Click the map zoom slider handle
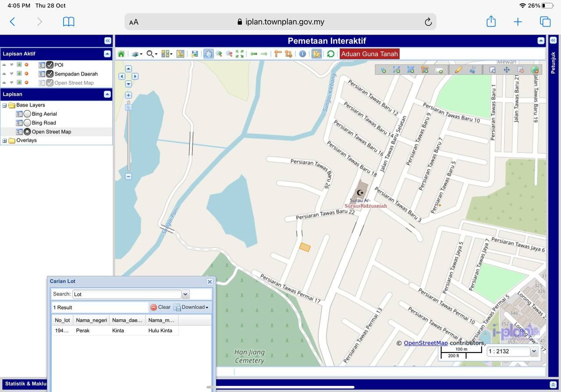The width and height of the screenshot is (561, 392). pos(128,107)
